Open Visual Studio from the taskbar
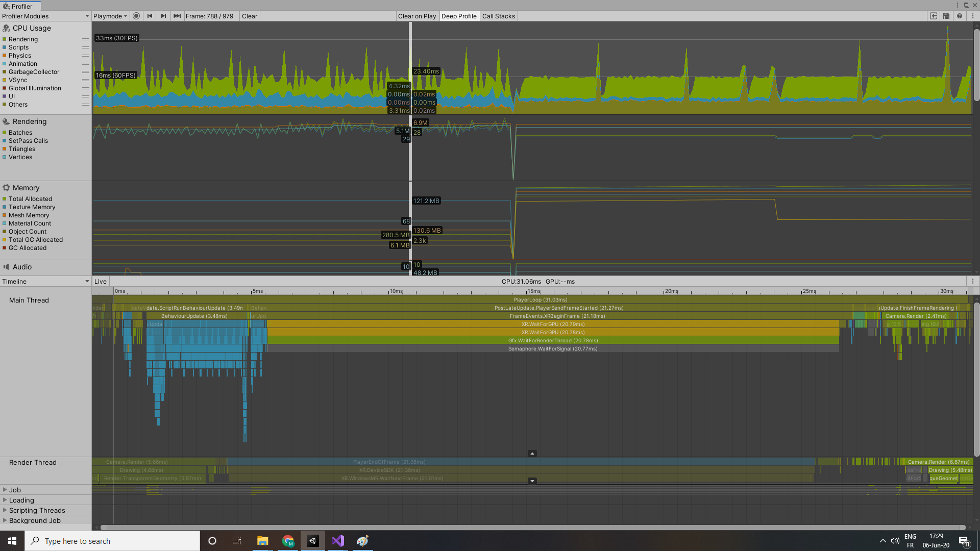Screen dimensions: 980x551 coord(337,541)
